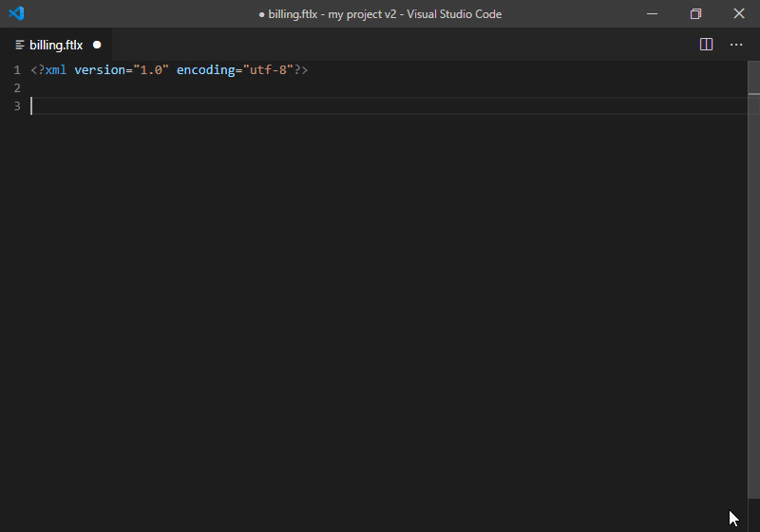Viewport: 760px width, 532px height.
Task: Click the file type icon on billing.ftlx tab
Action: 20,45
